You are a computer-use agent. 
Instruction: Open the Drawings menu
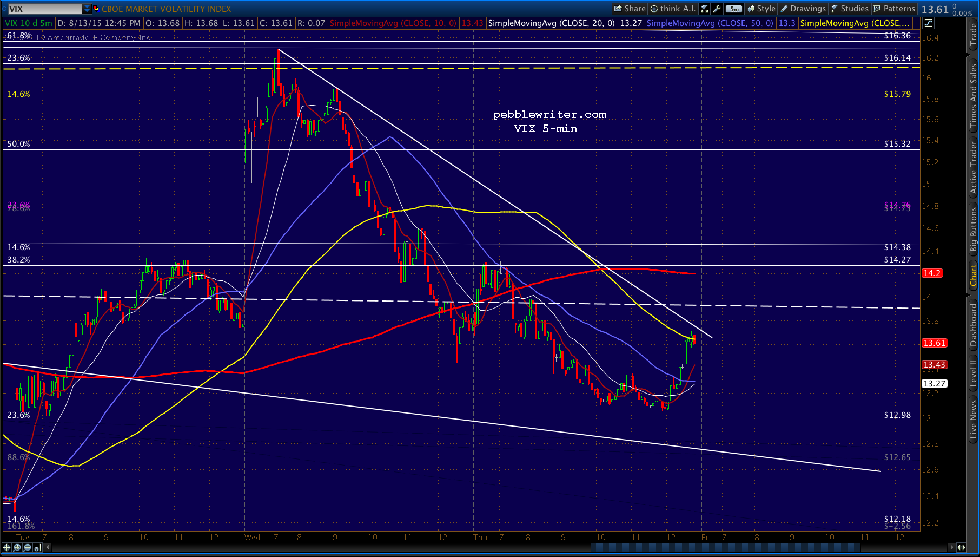803,9
